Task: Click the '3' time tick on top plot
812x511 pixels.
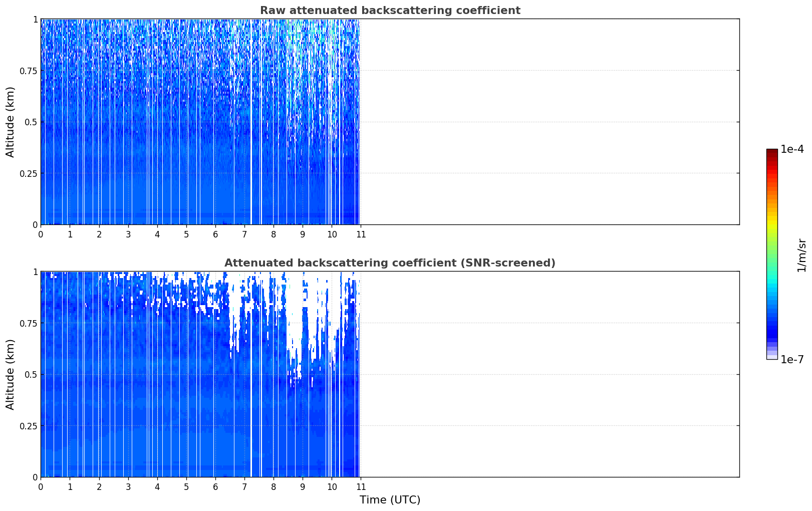Action: pyautogui.click(x=128, y=234)
